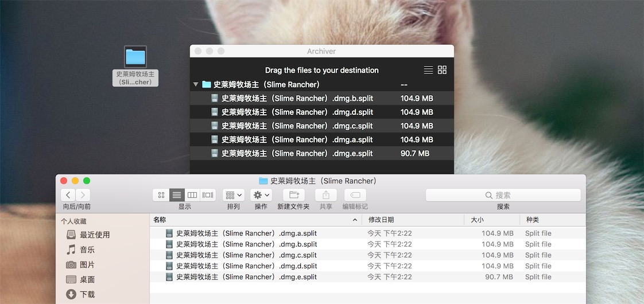Switch Finder to list view
Image resolution: width=644 pixels, height=304 pixels.
(177, 195)
